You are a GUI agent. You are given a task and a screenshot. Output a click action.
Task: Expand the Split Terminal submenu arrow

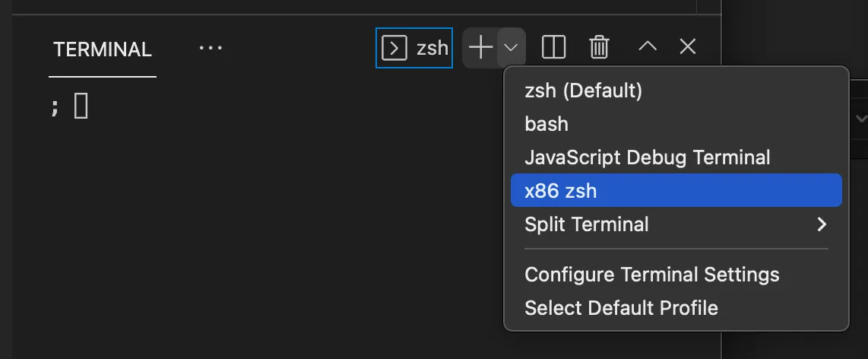(821, 224)
